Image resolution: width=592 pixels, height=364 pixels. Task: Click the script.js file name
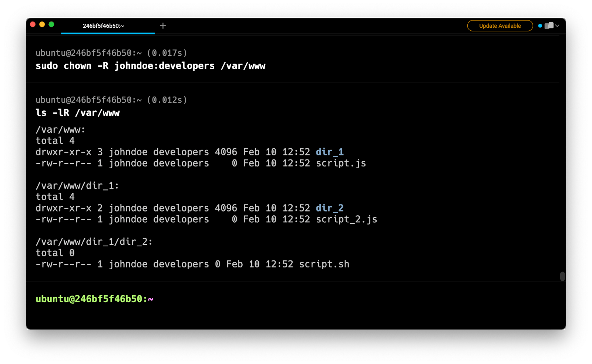coord(341,164)
